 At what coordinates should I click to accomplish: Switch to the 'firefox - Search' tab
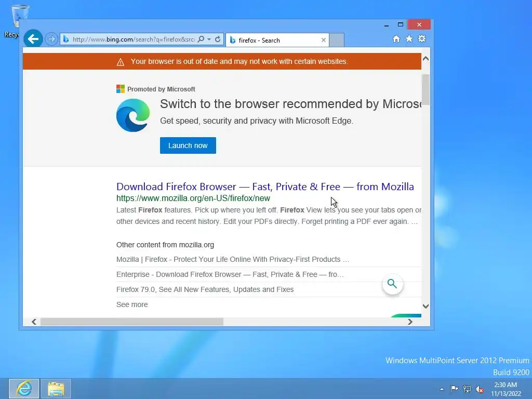pos(277,40)
